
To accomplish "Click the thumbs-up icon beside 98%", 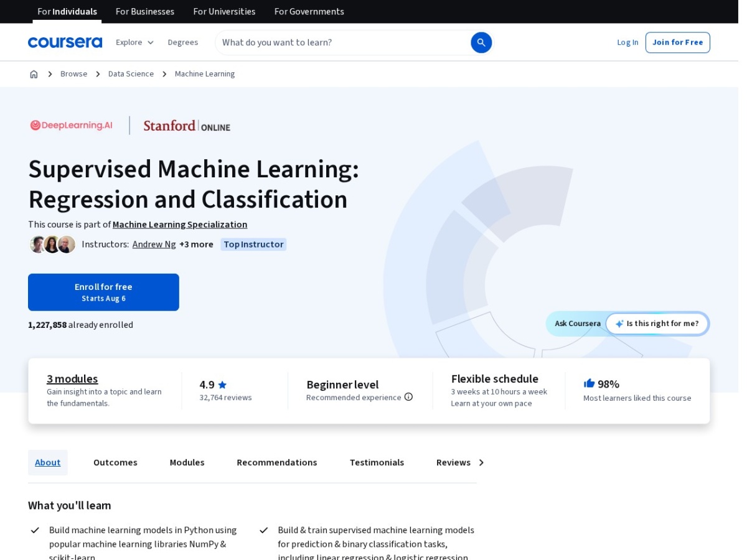I will pos(589,383).
